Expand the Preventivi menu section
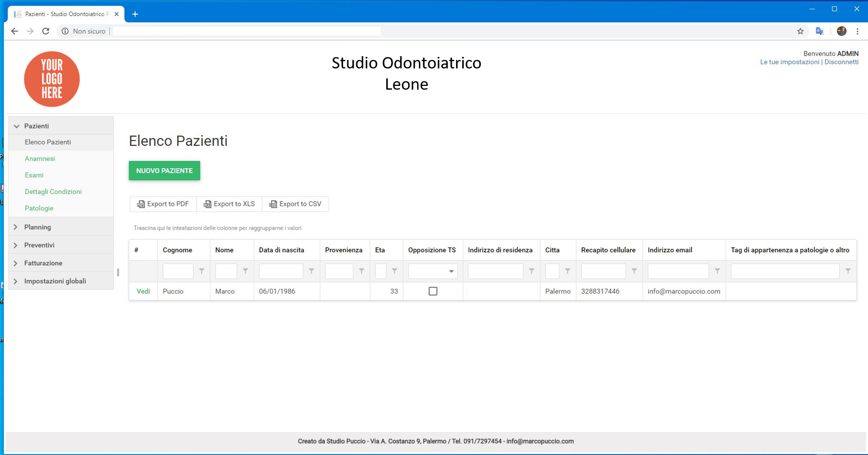Screen dimensions: 868x455 pos(61,245)
